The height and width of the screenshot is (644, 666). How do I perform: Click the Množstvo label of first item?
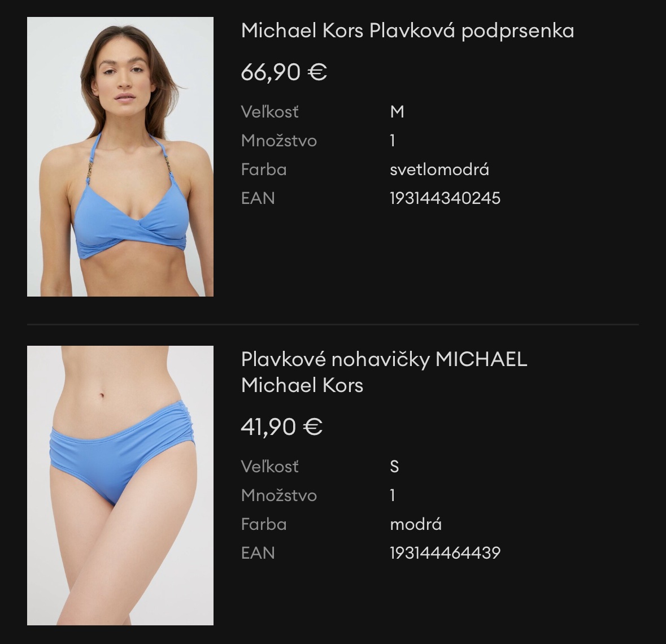click(x=278, y=141)
